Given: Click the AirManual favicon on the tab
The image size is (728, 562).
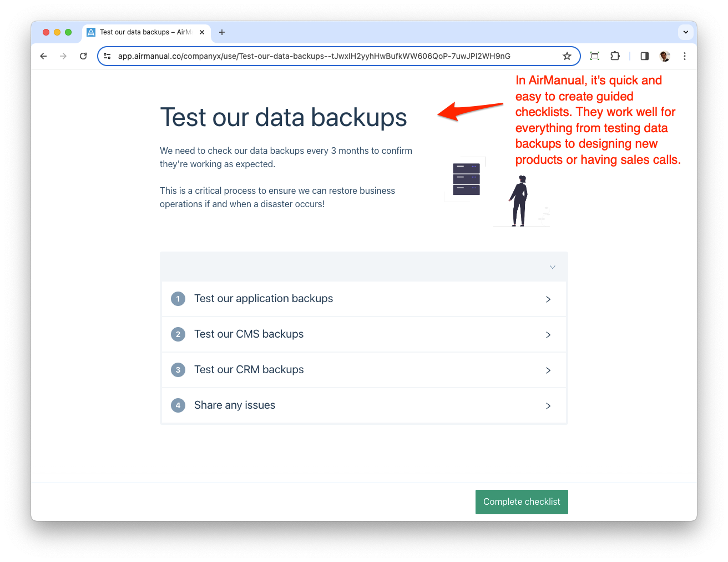Looking at the screenshot, I should (91, 32).
